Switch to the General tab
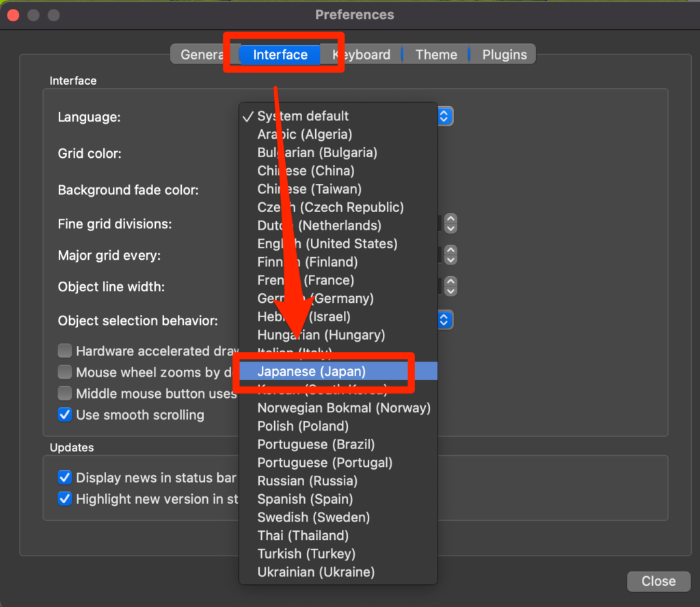700x607 pixels. [x=201, y=55]
